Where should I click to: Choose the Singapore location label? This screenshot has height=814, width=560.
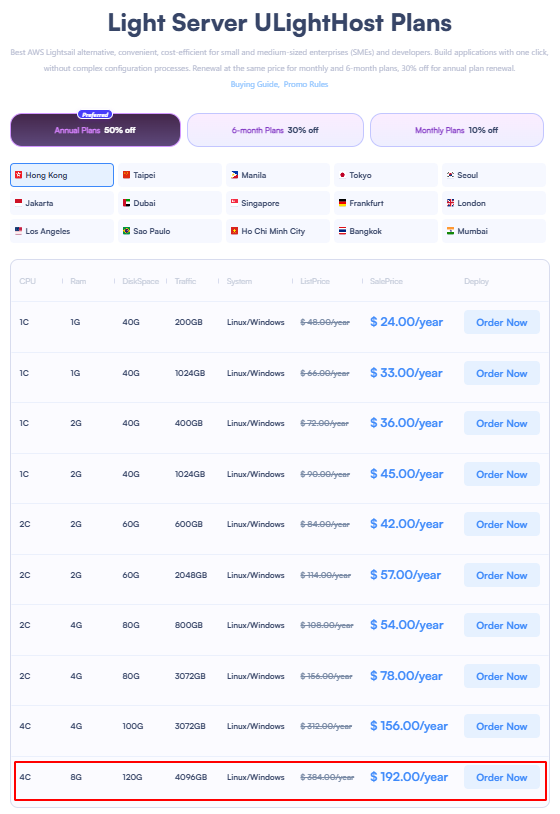tap(260, 204)
